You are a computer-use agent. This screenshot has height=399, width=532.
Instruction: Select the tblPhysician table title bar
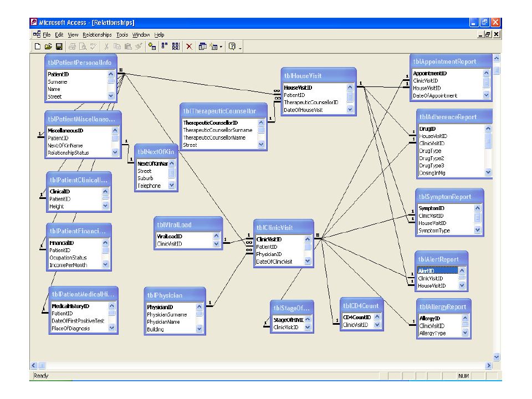click(175, 295)
